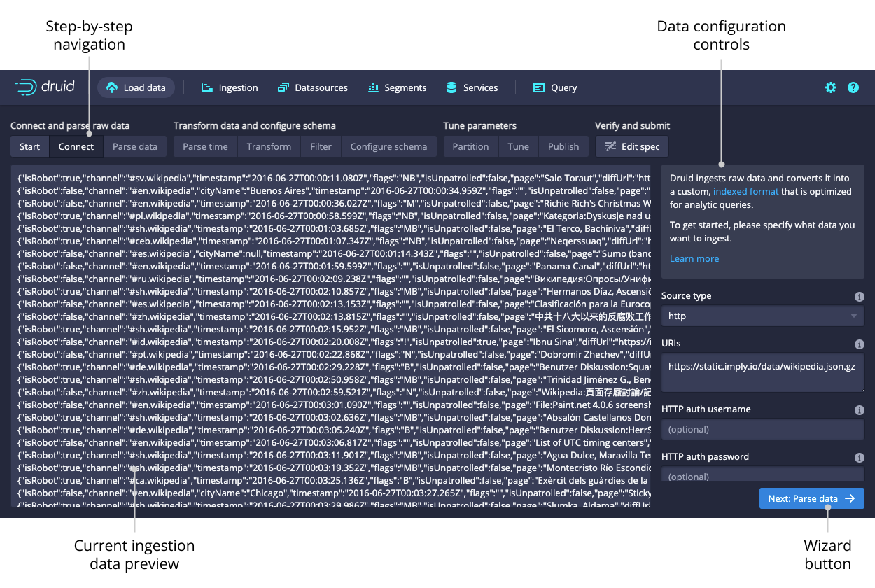
Task: Select the Start step
Action: 29,146
